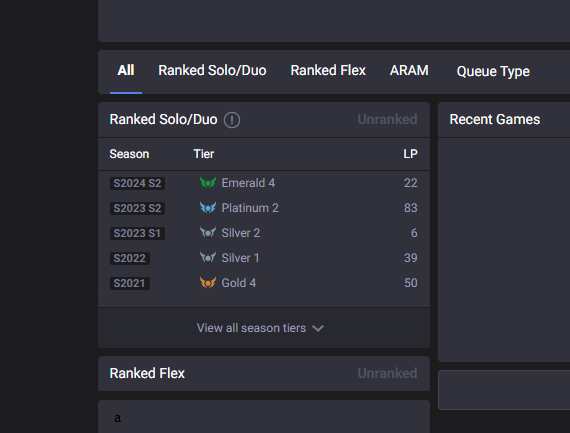The width and height of the screenshot is (570, 433).
Task: Click the LP value 39
Action: [x=411, y=258]
